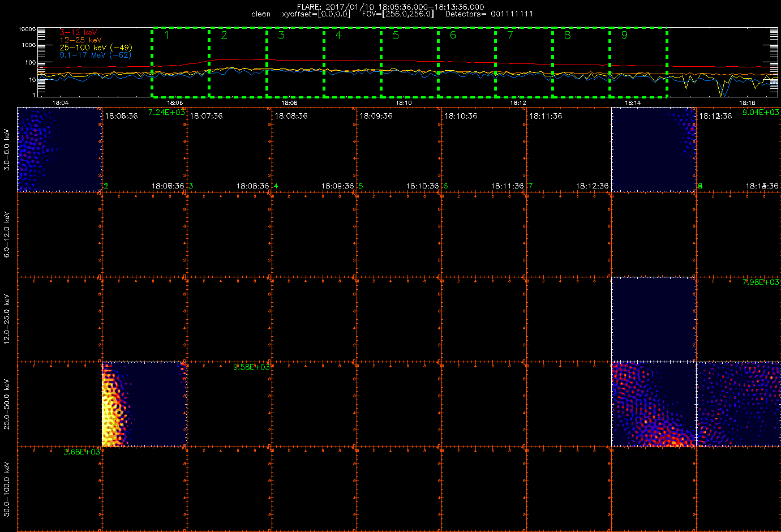Screen dimensions: 781x532
Task: Click interval number 9 in light curve
Action: [624, 35]
